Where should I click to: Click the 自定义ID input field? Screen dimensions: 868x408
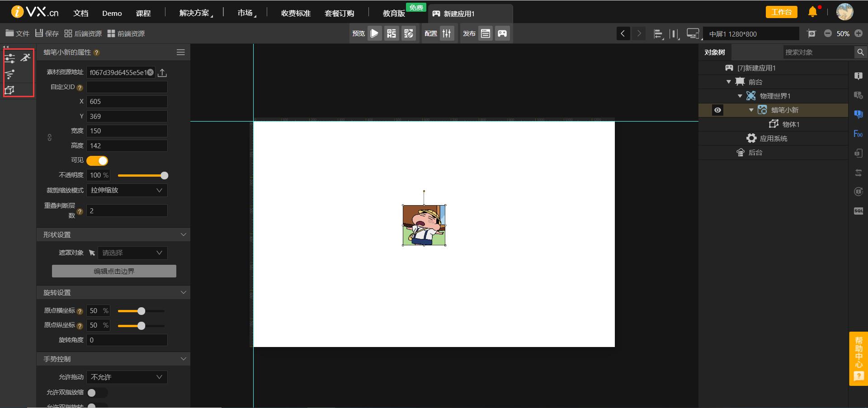127,87
